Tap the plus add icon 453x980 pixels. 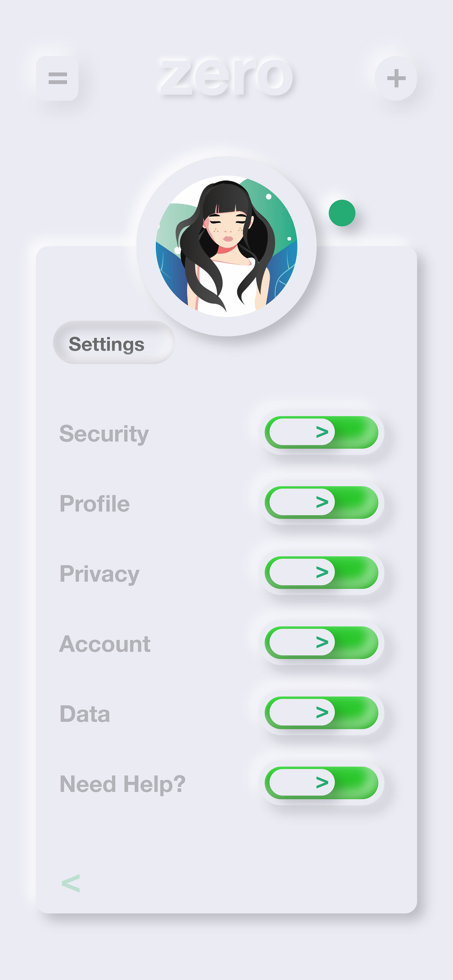click(x=396, y=78)
